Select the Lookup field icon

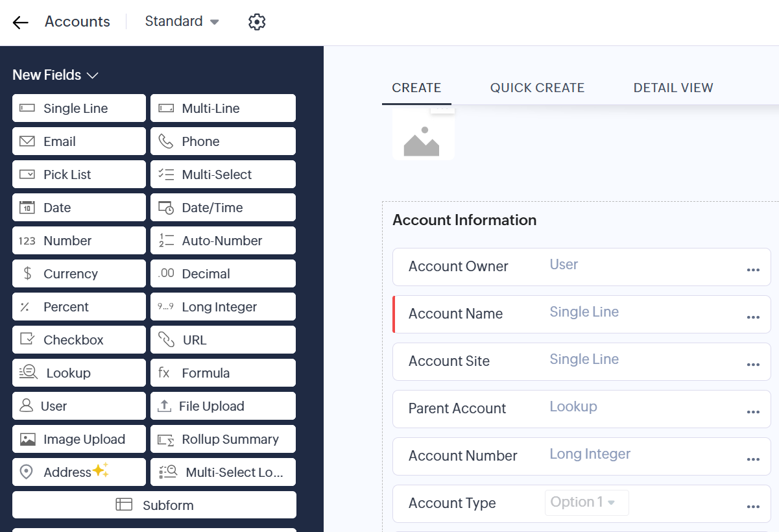coord(29,373)
